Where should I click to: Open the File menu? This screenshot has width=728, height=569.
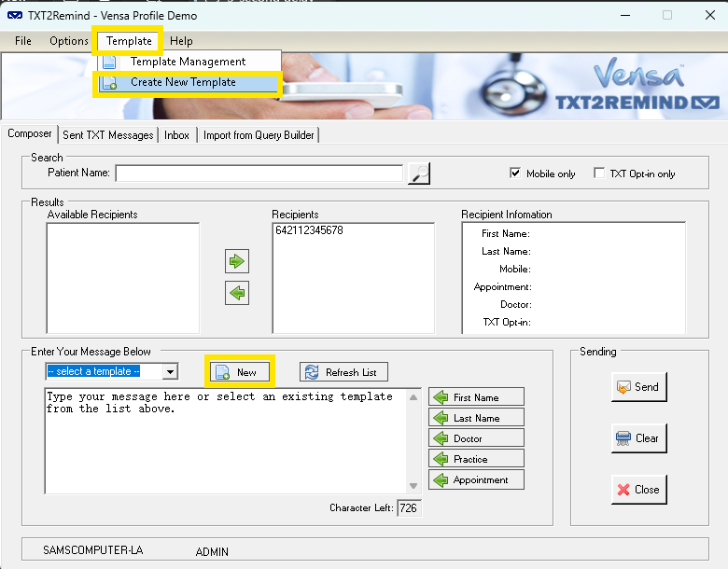[x=23, y=41]
